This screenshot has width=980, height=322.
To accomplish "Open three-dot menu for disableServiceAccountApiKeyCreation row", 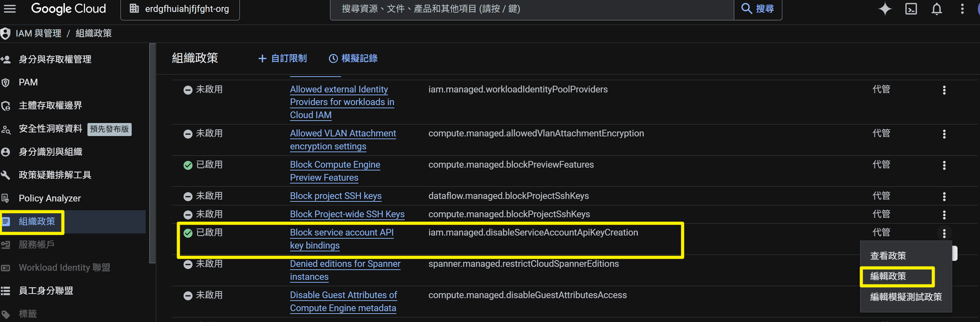I will click(x=944, y=233).
